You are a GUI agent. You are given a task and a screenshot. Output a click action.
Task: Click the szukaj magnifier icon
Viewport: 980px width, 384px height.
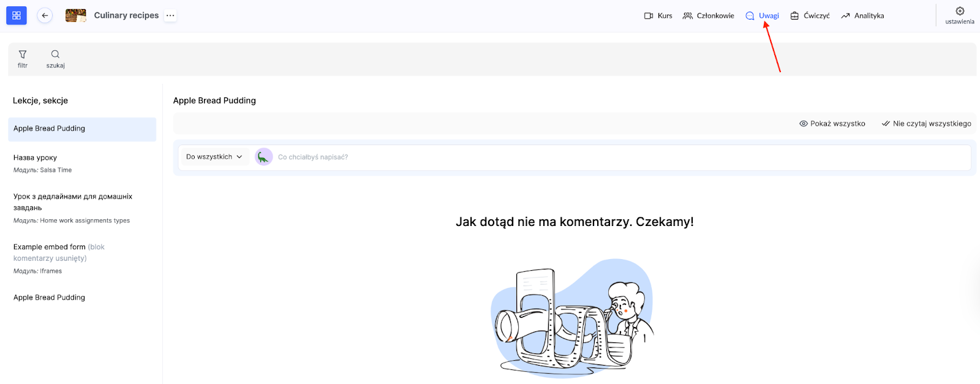click(x=55, y=59)
